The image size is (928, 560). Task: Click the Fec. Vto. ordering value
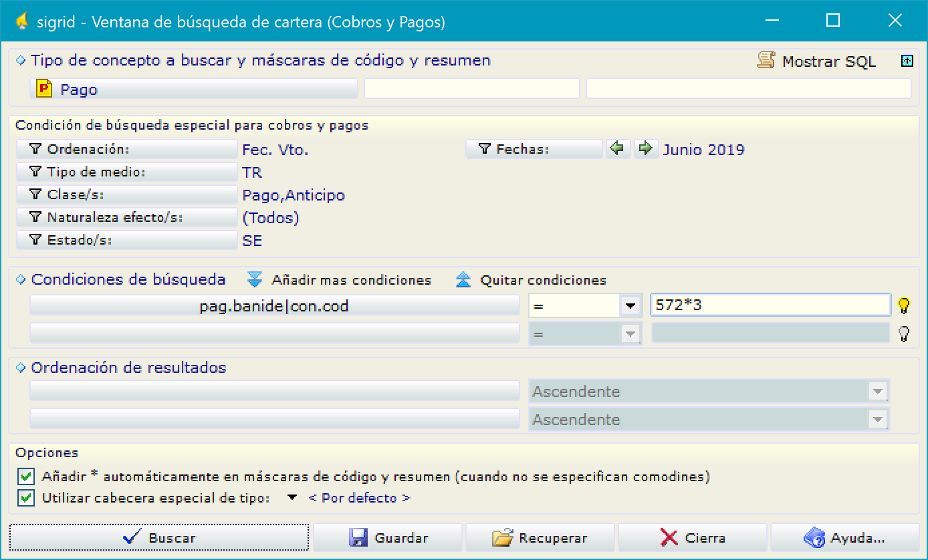pos(275,150)
